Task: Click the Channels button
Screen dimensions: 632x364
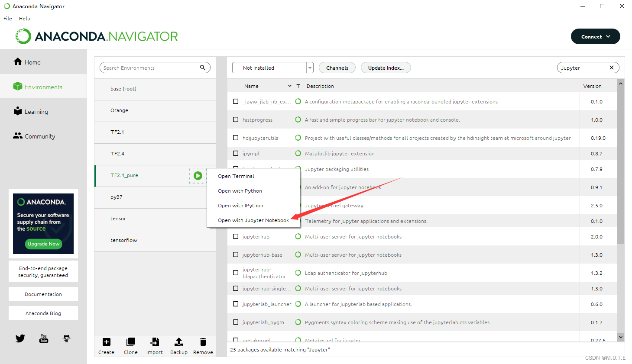Action: [337, 68]
